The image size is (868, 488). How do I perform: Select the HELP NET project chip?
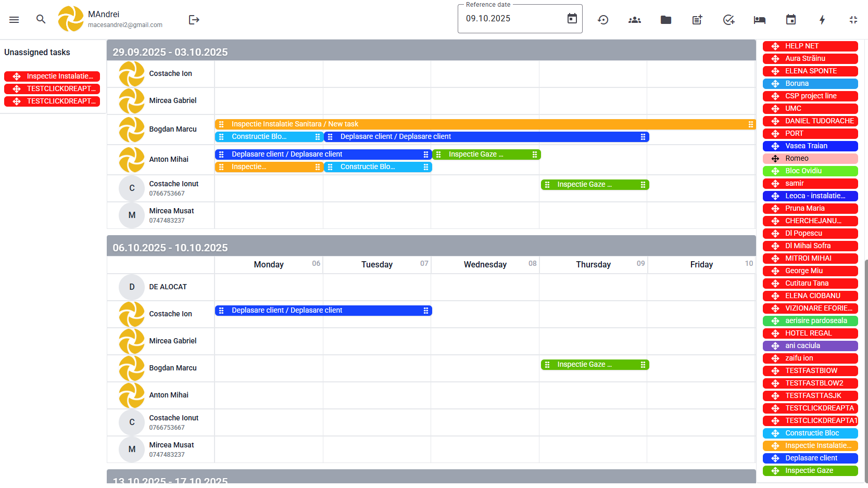coord(810,46)
